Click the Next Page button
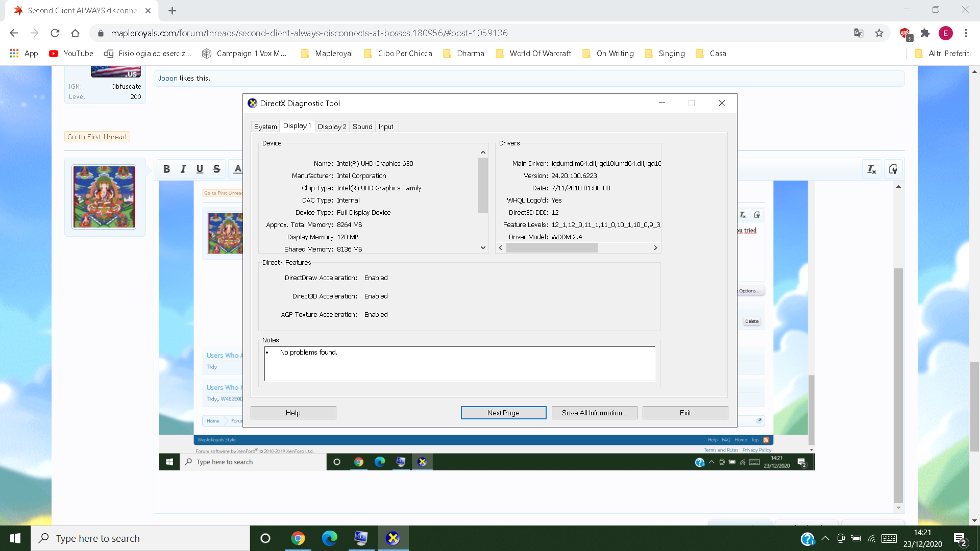Viewport: 980px width, 551px height. 503,413
